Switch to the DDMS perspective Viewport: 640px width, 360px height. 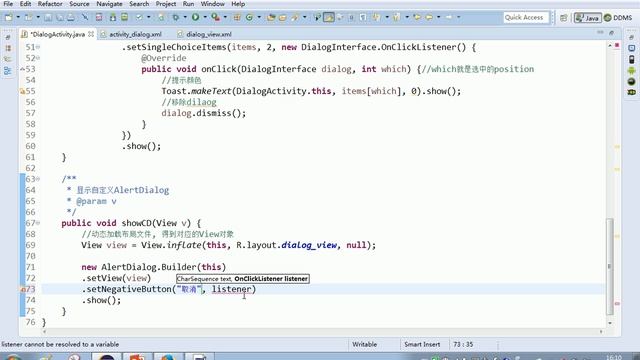point(618,18)
